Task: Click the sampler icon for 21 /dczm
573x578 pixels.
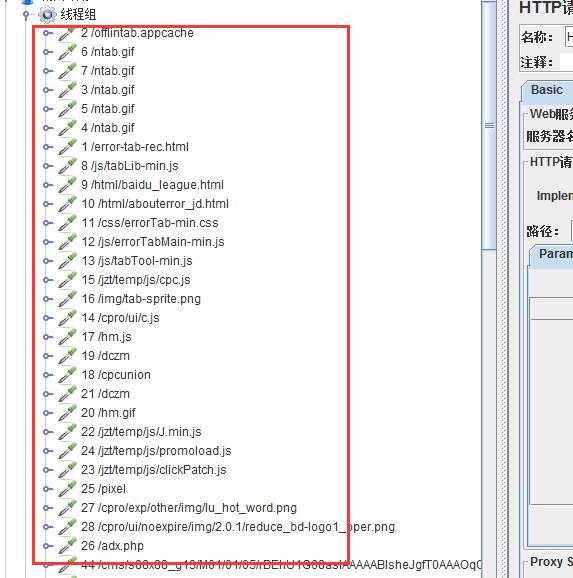Action: point(67,394)
